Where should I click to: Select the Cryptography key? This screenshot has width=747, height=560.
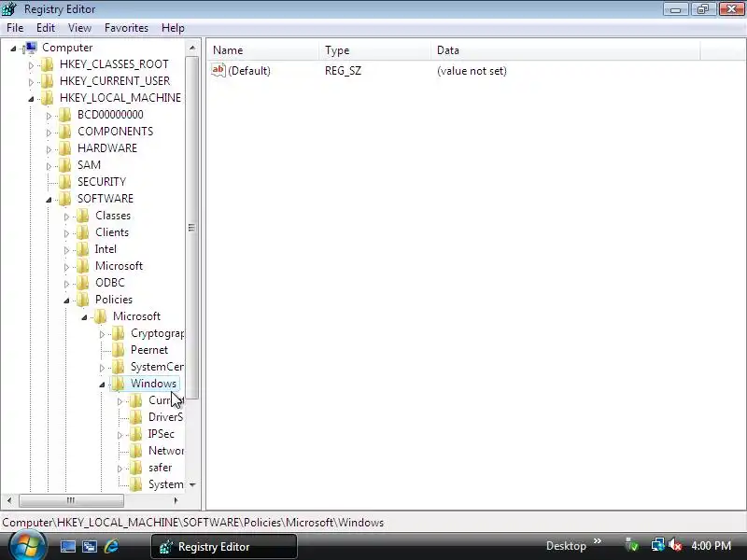[x=157, y=333]
